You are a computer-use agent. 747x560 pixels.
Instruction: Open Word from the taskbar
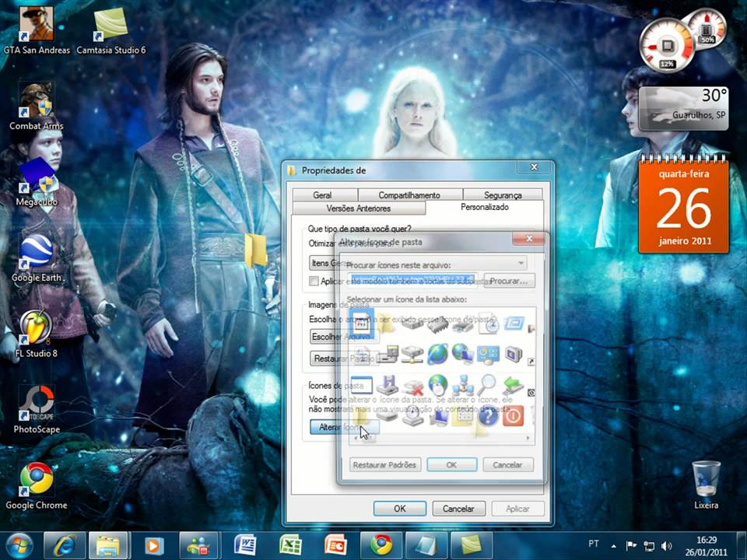point(246,545)
